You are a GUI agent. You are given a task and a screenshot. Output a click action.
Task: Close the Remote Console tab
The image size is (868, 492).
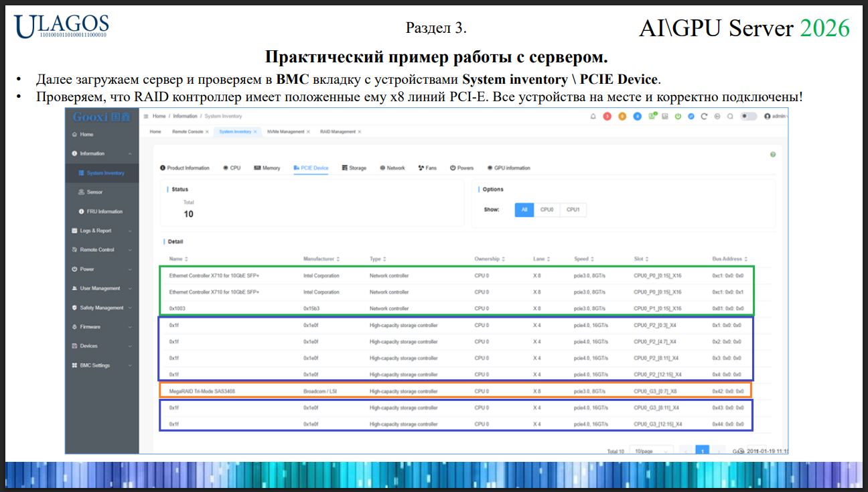208,131
